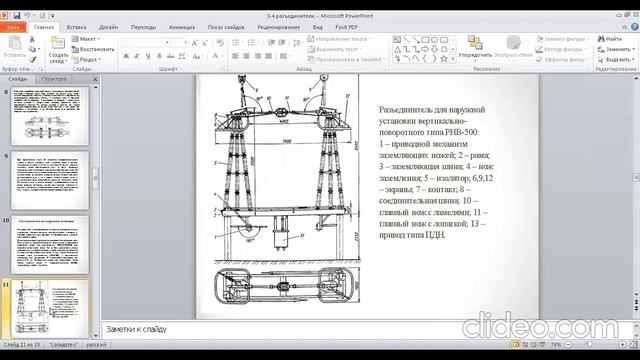Switch to the Анимация ribbon tab
Viewport: 640px width, 360px height.
pyautogui.click(x=182, y=27)
